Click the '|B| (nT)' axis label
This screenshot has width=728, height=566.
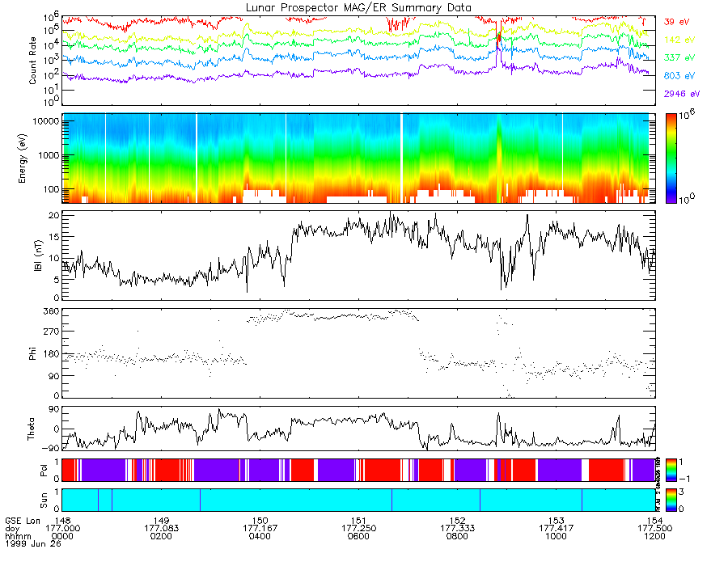click(x=38, y=256)
